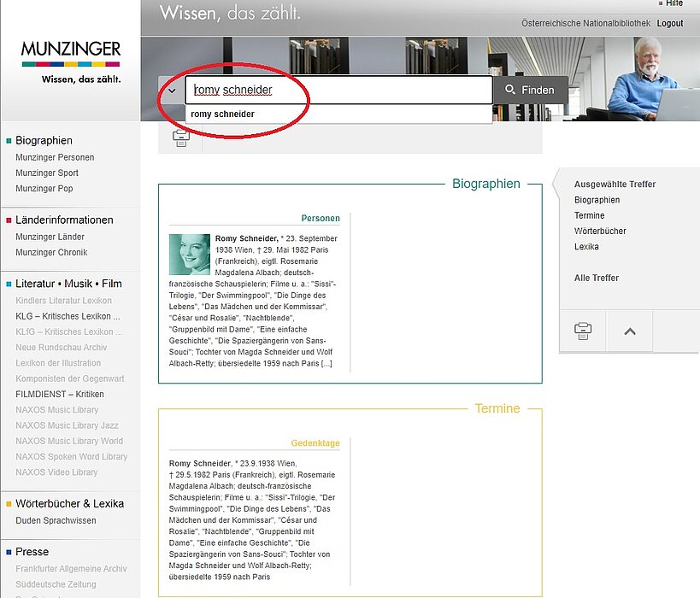Image resolution: width=700 pixels, height=598 pixels.
Task: Click the Biographien results section heading
Action: pos(486,184)
